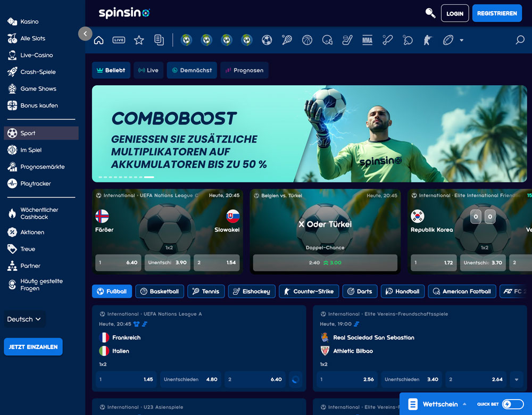Open the Deutsch language dropdown

point(24,319)
